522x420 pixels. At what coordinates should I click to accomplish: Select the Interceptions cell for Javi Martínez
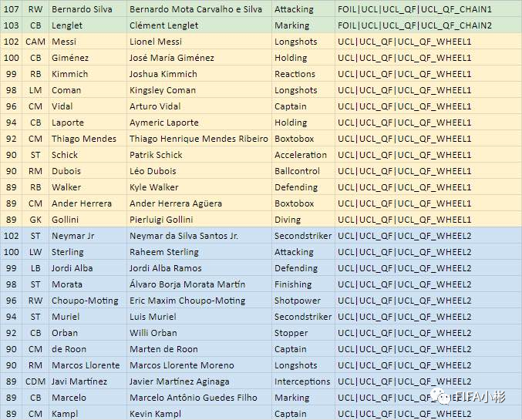point(304,381)
